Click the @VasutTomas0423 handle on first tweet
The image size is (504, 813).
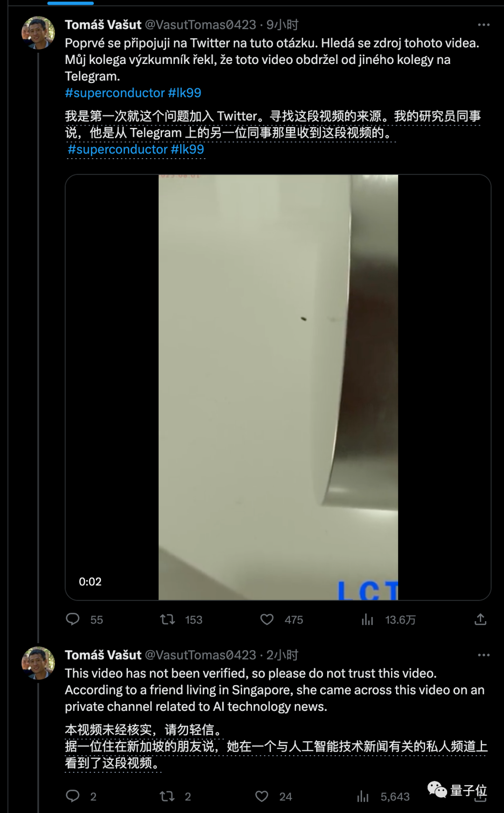point(201,25)
